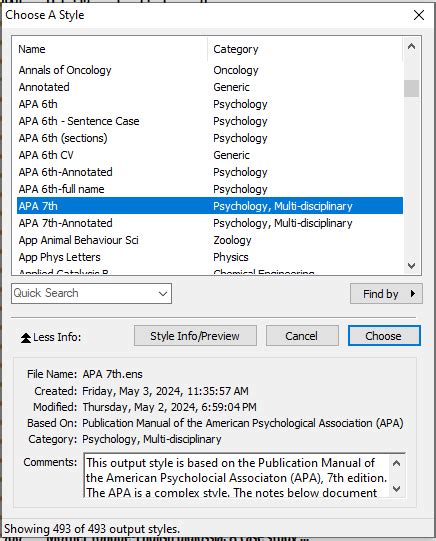Click Physics category cell
This screenshot has width=436, height=541.
pyautogui.click(x=231, y=257)
